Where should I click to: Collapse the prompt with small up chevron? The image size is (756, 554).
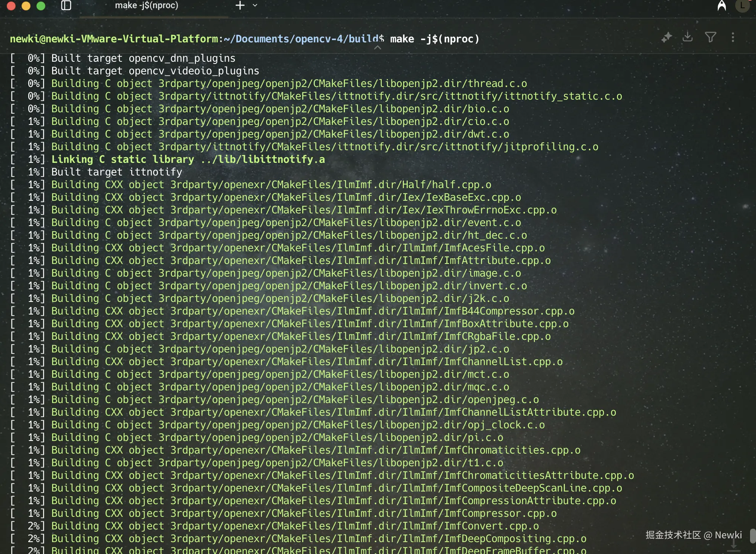click(x=377, y=48)
